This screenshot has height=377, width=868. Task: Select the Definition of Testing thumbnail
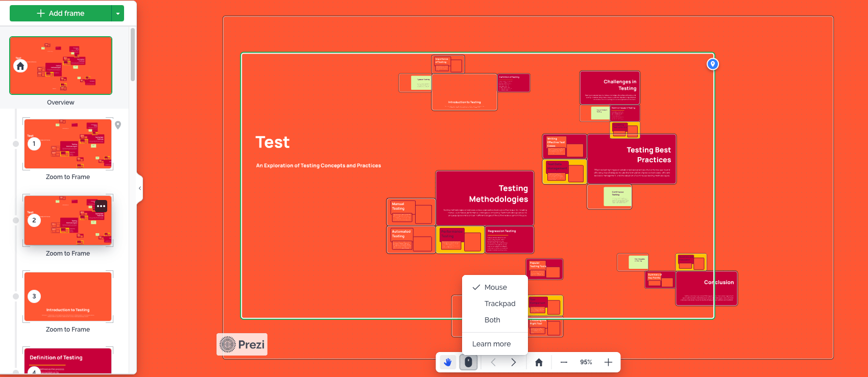[68, 361]
